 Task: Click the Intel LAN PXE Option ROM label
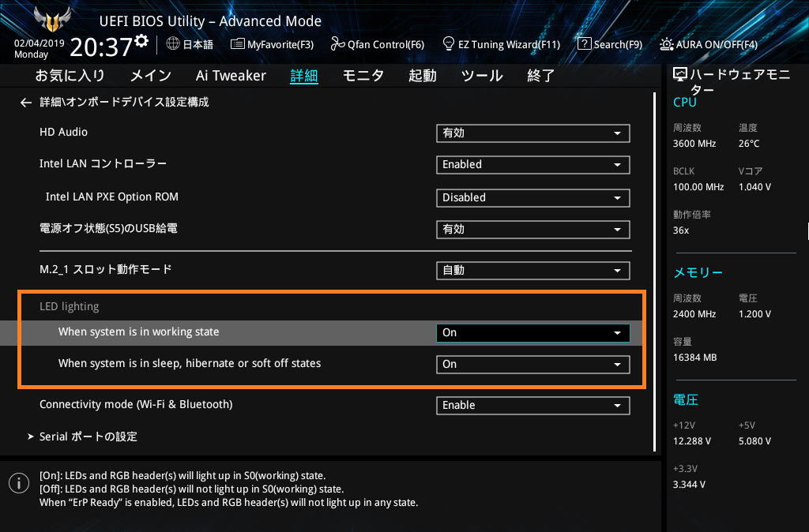coord(112,197)
